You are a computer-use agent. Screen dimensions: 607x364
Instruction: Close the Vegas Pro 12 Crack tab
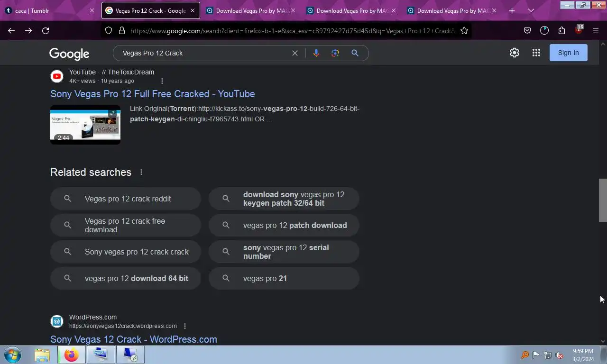193,10
